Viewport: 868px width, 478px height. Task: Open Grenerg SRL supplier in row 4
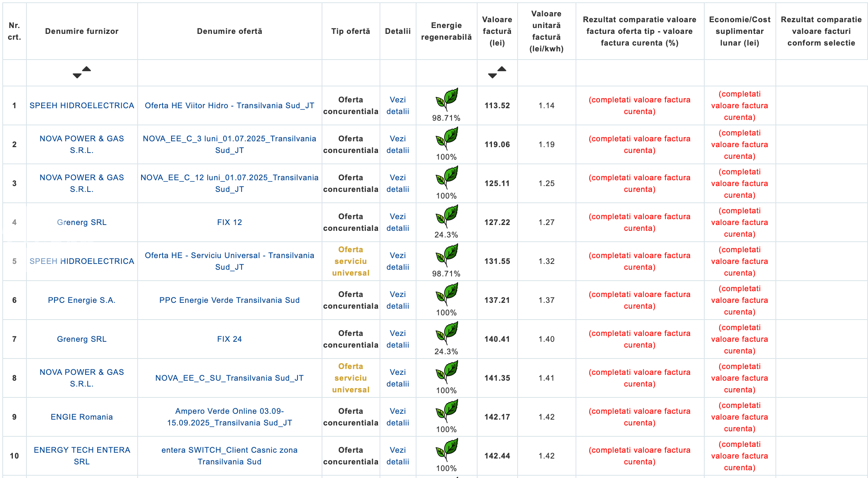coord(82,222)
